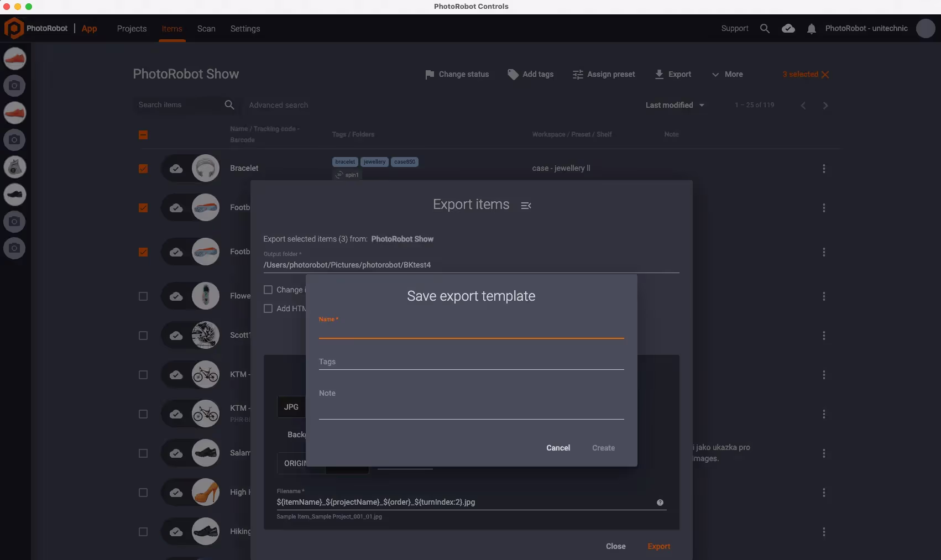The height and width of the screenshot is (560, 941).
Task: Click the Output folder path field
Action: click(472, 265)
